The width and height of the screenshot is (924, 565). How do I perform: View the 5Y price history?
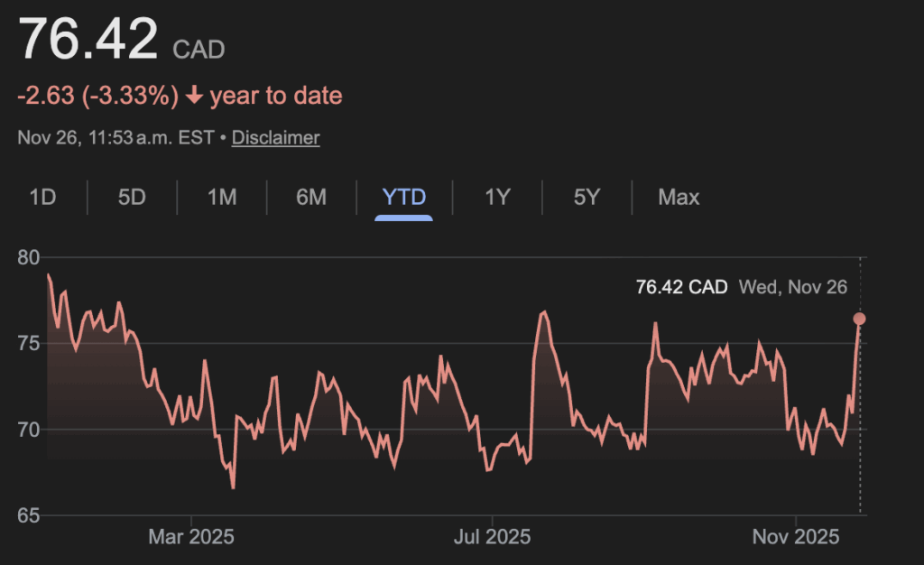click(587, 197)
